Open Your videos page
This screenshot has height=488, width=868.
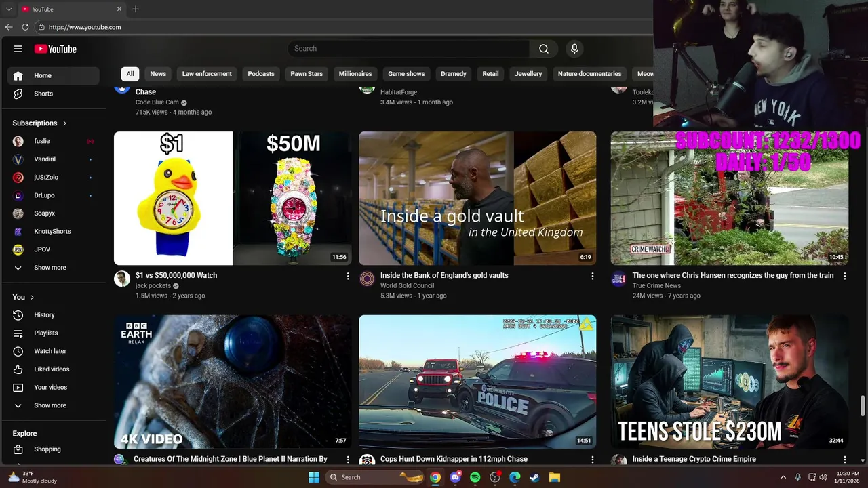coord(54,387)
